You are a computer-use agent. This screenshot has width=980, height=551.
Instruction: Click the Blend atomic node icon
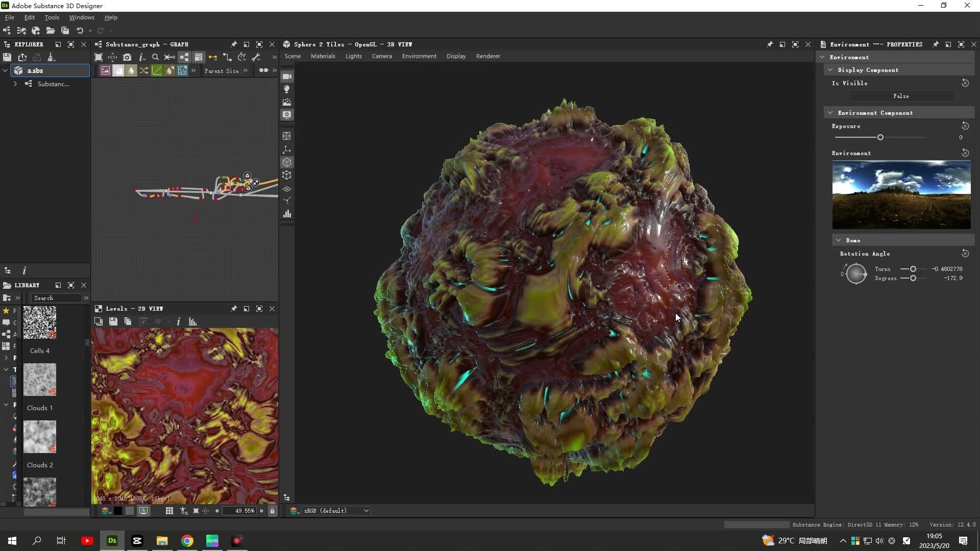point(118,70)
